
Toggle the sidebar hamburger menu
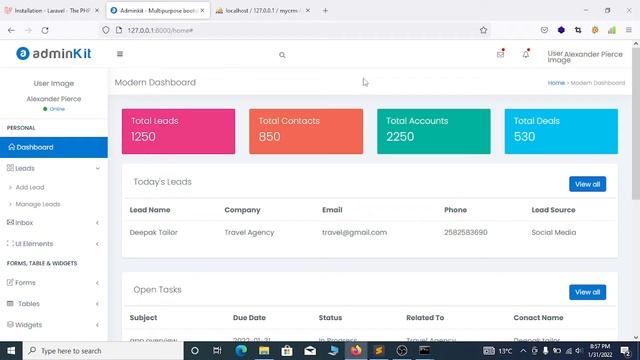point(120,54)
